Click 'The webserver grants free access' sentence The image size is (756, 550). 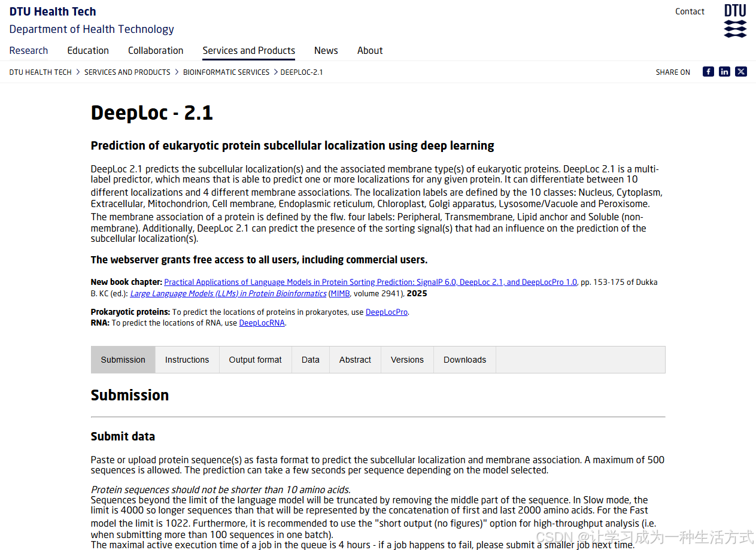pos(259,260)
